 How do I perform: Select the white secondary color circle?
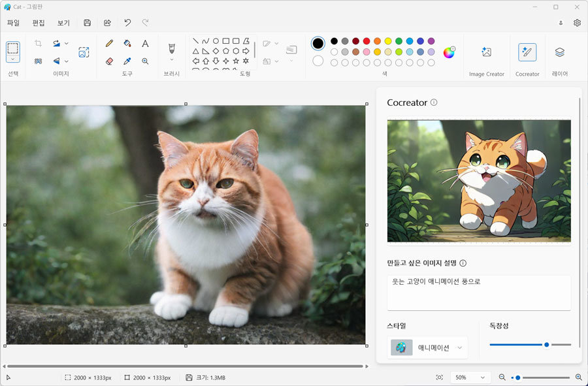(318, 61)
